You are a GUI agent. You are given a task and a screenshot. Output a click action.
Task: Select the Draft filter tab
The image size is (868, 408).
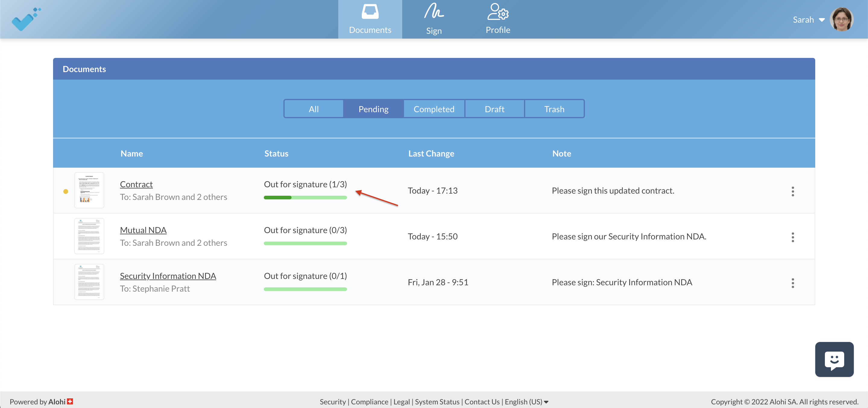pos(494,109)
